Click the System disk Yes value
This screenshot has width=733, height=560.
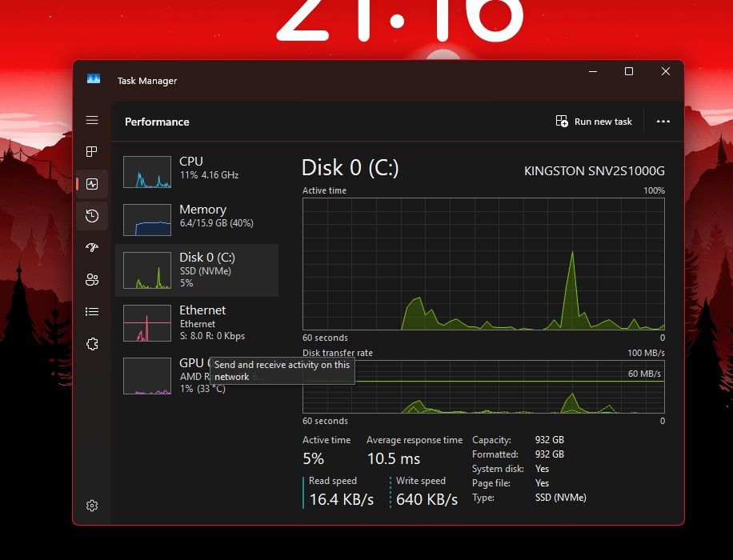click(542, 469)
